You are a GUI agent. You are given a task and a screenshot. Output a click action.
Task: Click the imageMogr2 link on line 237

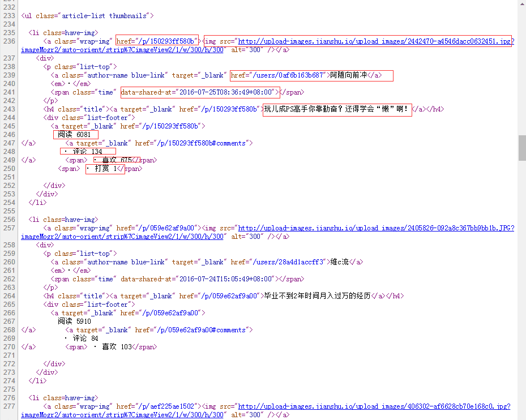(122, 50)
